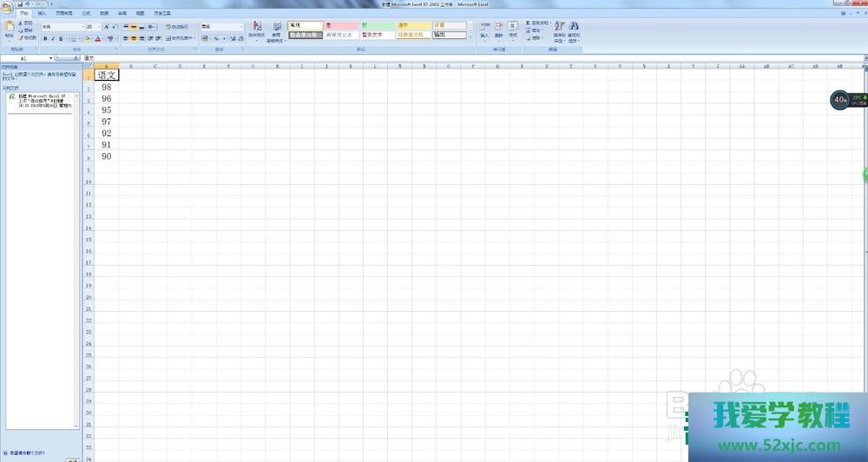Image resolution: width=868 pixels, height=462 pixels.
Task: Toggle bold formatting
Action: [45, 38]
